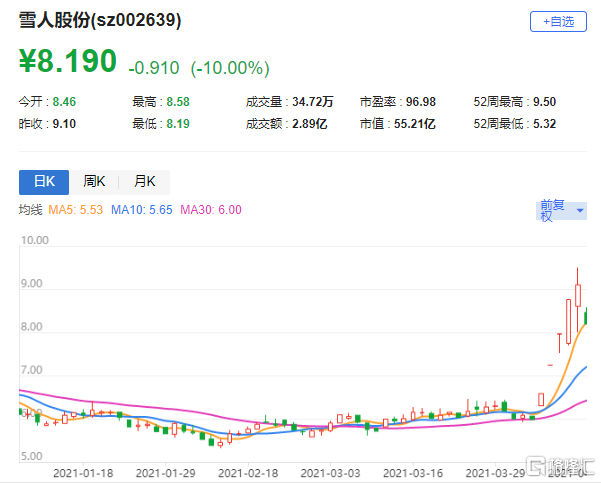
Task: Click the price change -0.910
Action: coord(154,68)
